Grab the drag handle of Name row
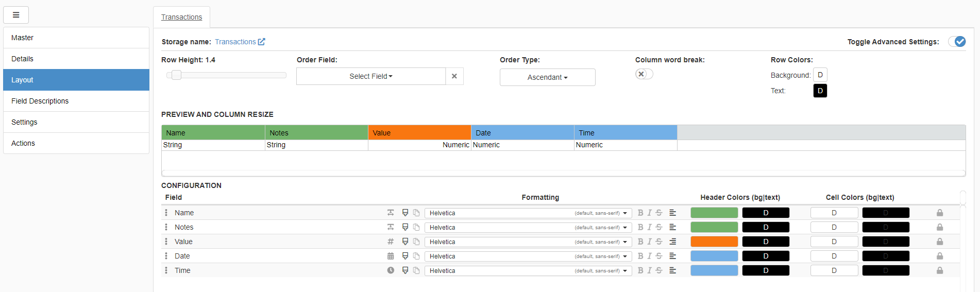This screenshot has height=292, width=980. (x=166, y=213)
